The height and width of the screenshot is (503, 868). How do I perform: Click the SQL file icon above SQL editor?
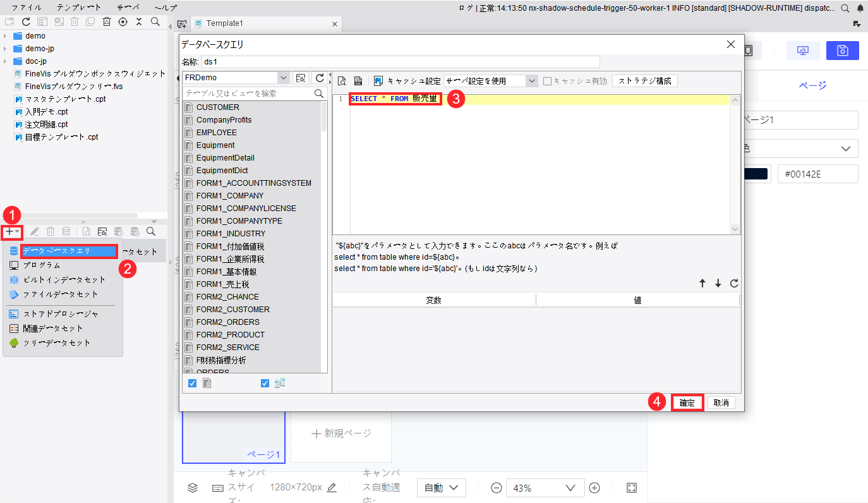[358, 81]
